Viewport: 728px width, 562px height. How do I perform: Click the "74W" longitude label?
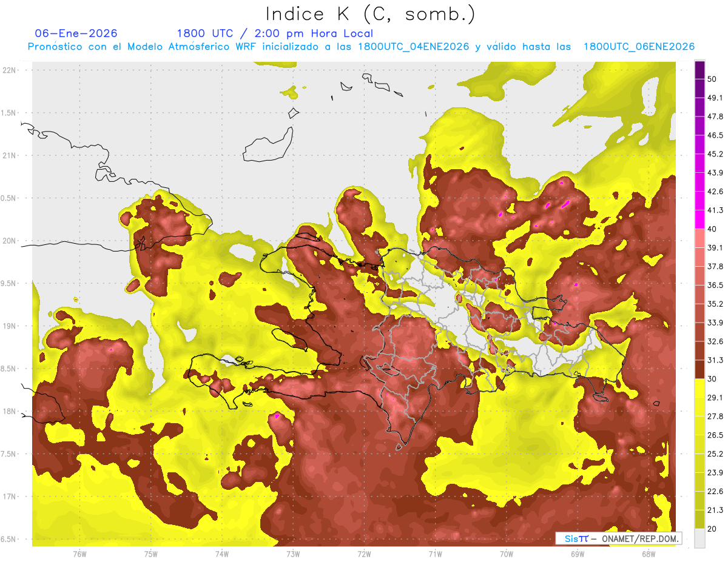222,554
